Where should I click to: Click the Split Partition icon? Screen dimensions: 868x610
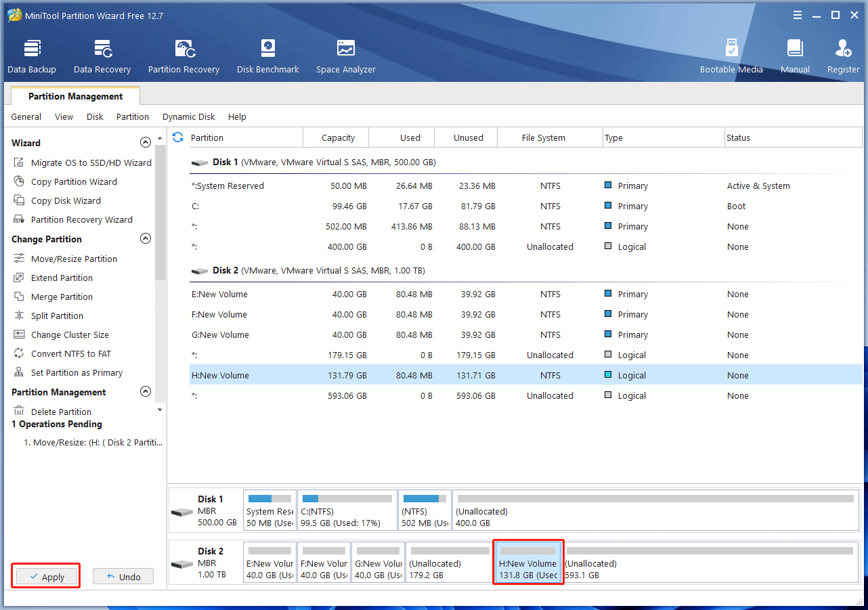(x=19, y=315)
